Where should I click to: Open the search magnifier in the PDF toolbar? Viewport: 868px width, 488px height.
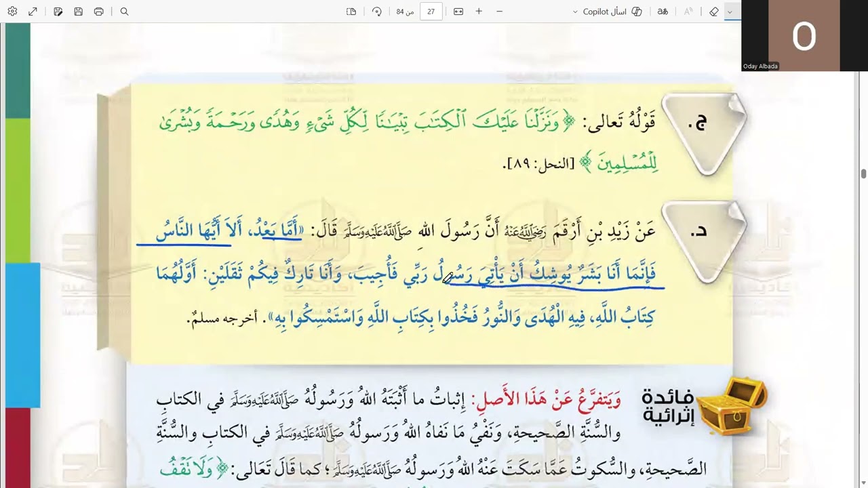[x=124, y=12]
